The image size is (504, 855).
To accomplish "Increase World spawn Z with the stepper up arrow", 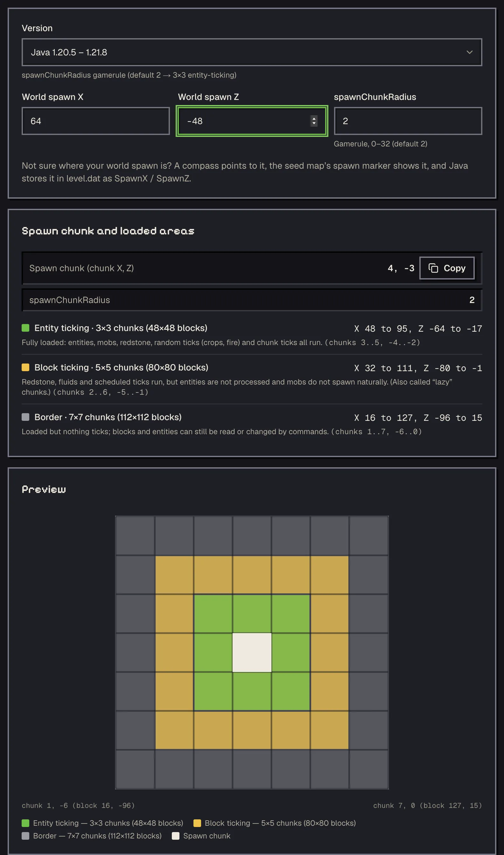I will pyautogui.click(x=314, y=118).
